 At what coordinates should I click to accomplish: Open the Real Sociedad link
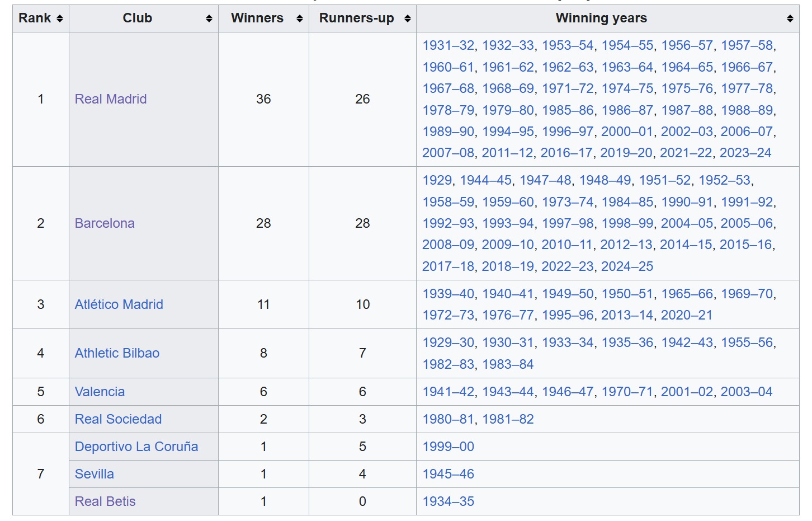(x=118, y=419)
